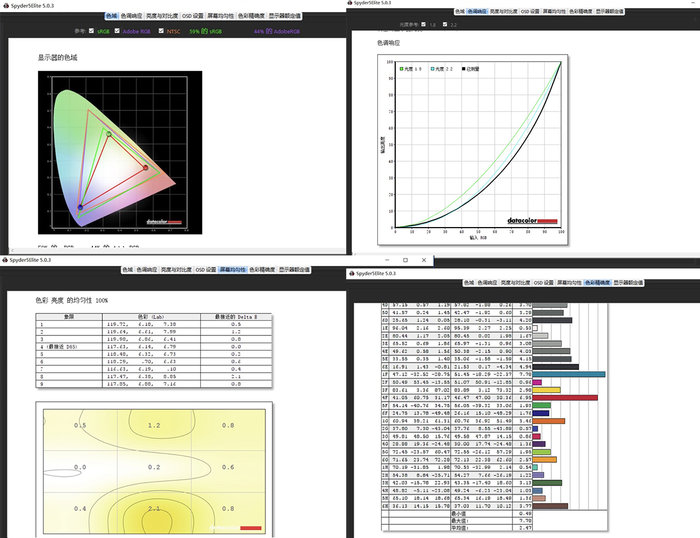The width and height of the screenshot is (700, 538).
Task: Click the orange 3.46 bar in accuracy chart
Action: (549, 421)
